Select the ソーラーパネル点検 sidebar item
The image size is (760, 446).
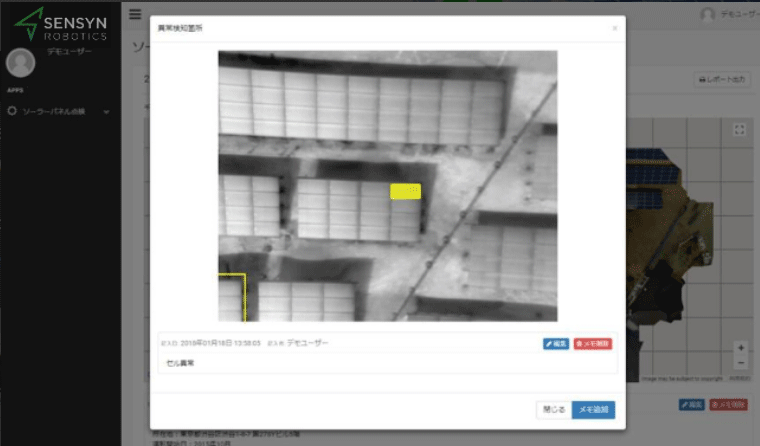click(55, 111)
